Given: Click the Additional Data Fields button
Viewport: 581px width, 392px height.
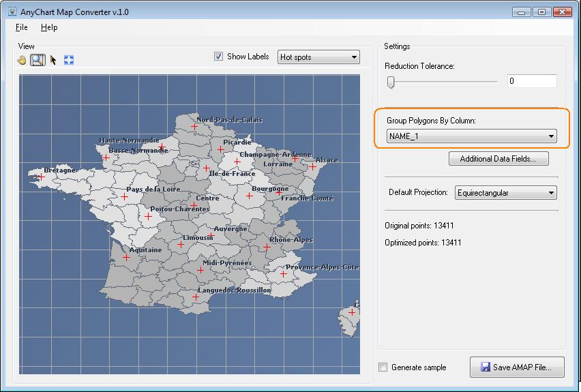Looking at the screenshot, I should [498, 159].
